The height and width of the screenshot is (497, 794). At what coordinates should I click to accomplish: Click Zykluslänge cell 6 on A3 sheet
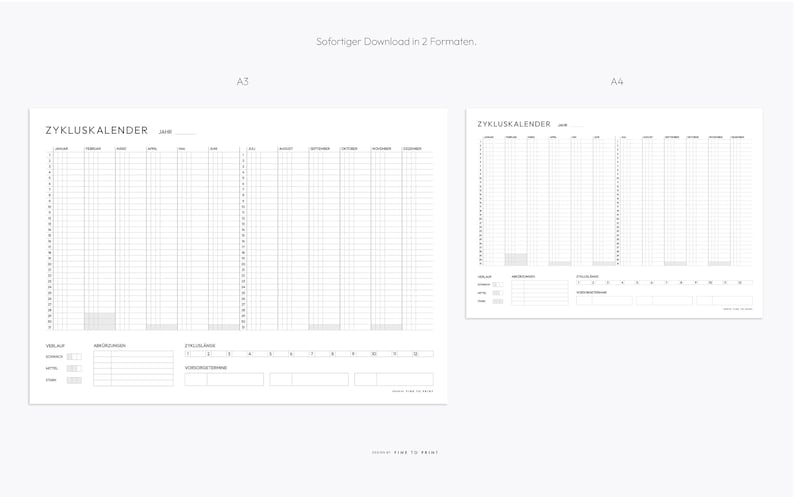[298, 354]
